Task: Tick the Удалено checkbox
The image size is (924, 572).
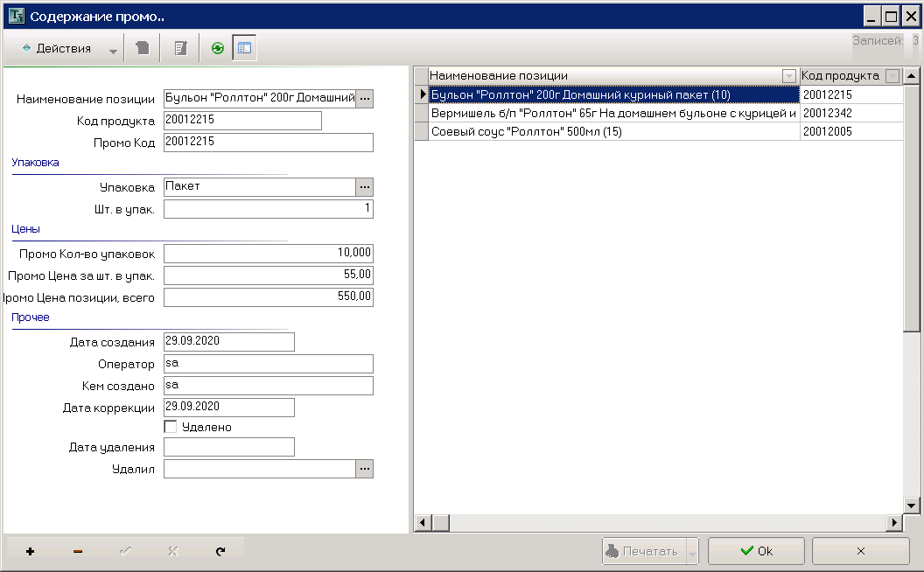Action: tap(171, 427)
